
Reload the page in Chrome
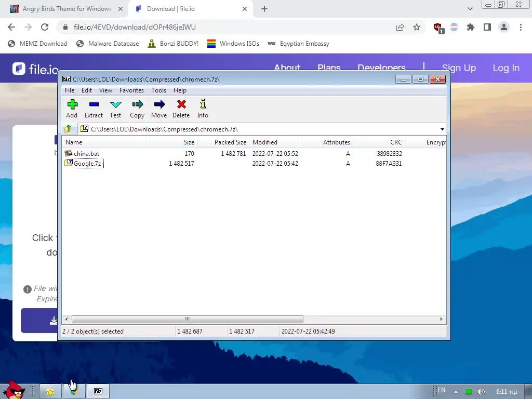click(x=45, y=27)
